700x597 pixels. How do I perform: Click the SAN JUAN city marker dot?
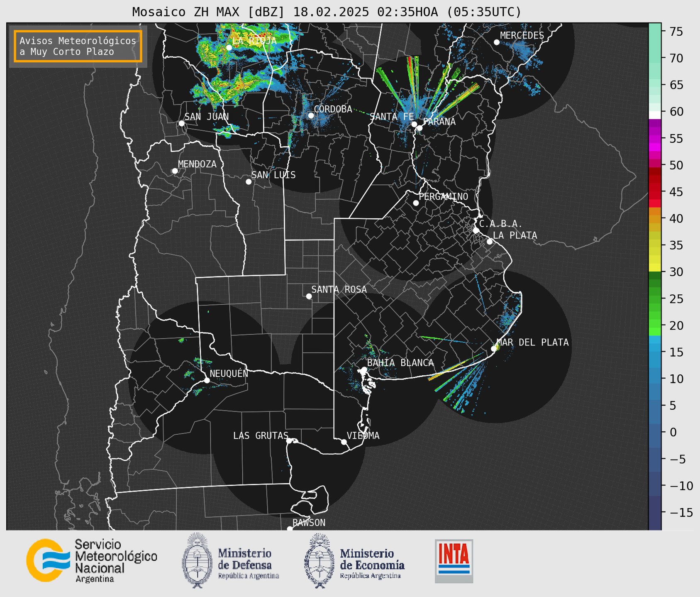tap(181, 123)
